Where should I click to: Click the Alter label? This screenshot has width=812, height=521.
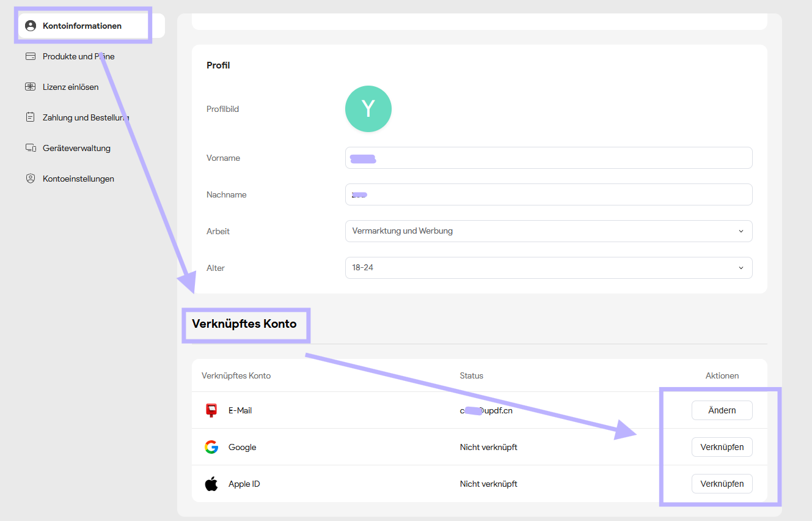coord(216,268)
